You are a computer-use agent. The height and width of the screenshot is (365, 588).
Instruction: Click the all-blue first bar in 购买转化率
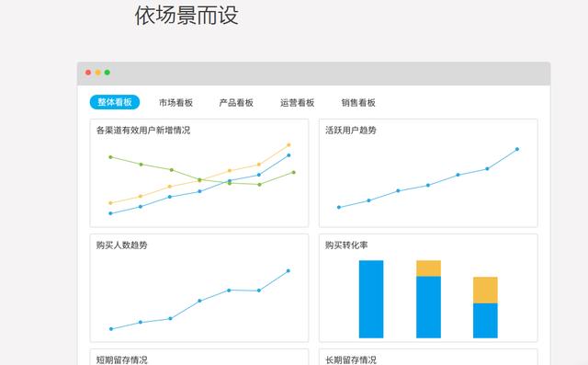point(371,299)
